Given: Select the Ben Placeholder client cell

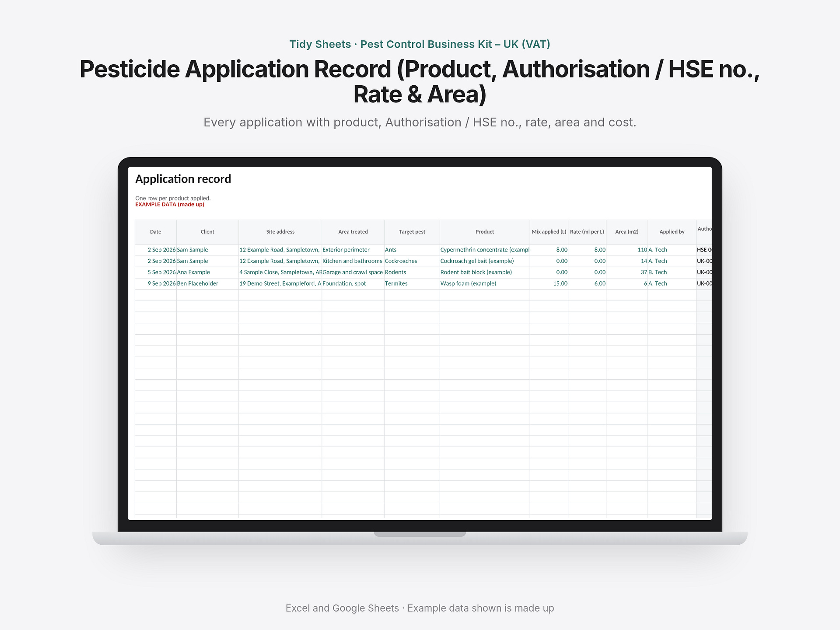Looking at the screenshot, I should tap(207, 283).
